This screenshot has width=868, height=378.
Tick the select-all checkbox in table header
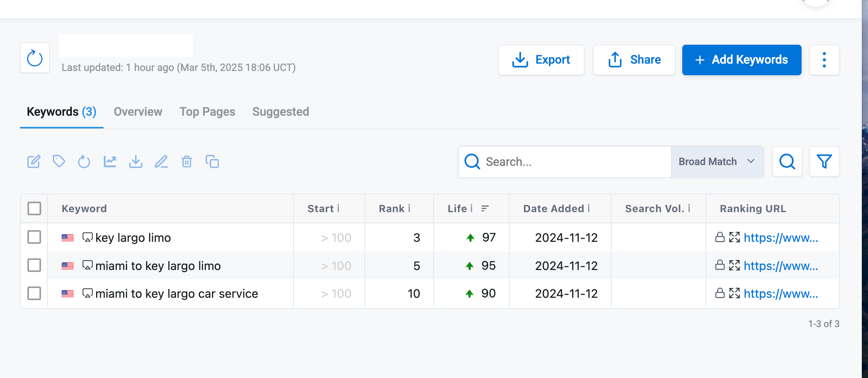[34, 208]
